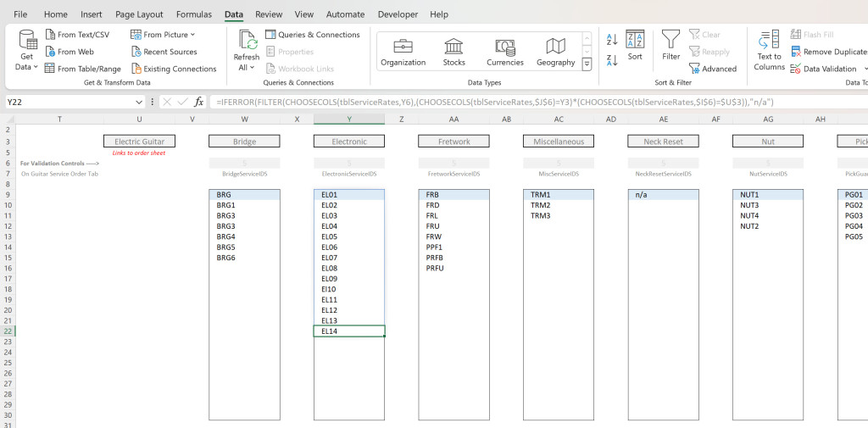Select column Y header
This screenshot has height=428, width=868.
point(348,119)
